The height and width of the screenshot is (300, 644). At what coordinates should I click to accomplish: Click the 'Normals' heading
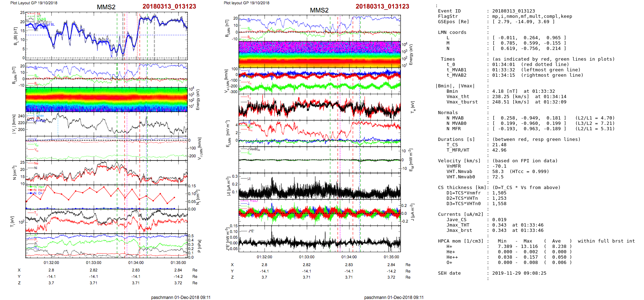click(x=448, y=113)
